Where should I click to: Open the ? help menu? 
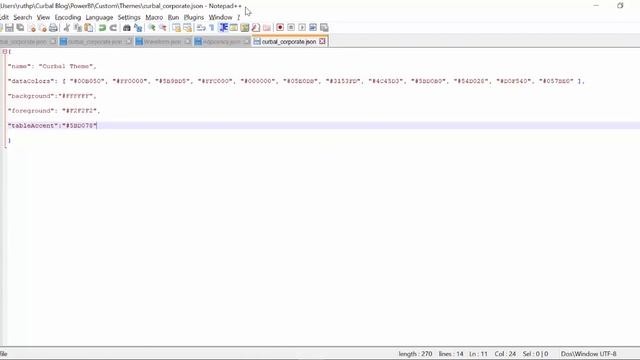[238, 17]
